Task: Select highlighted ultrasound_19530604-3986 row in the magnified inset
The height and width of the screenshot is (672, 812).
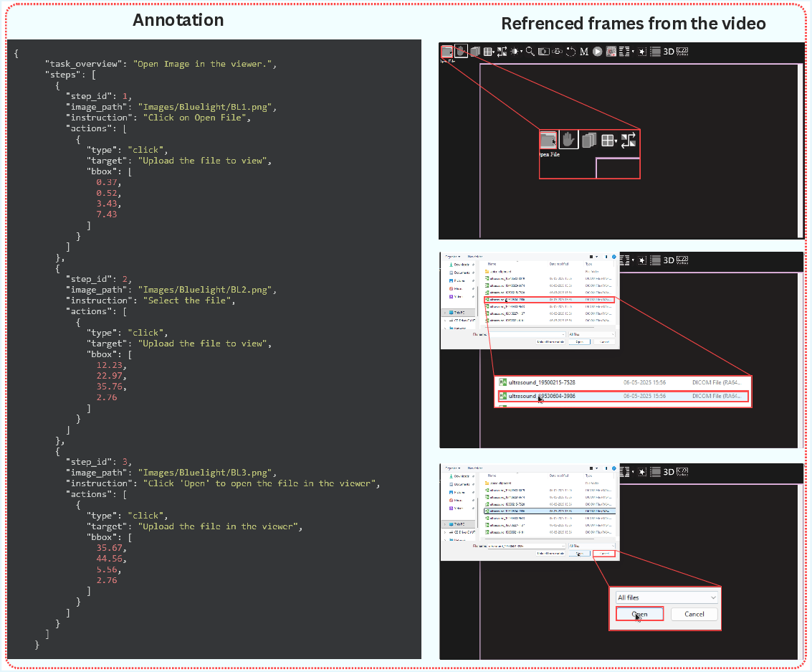Action: pos(623,397)
